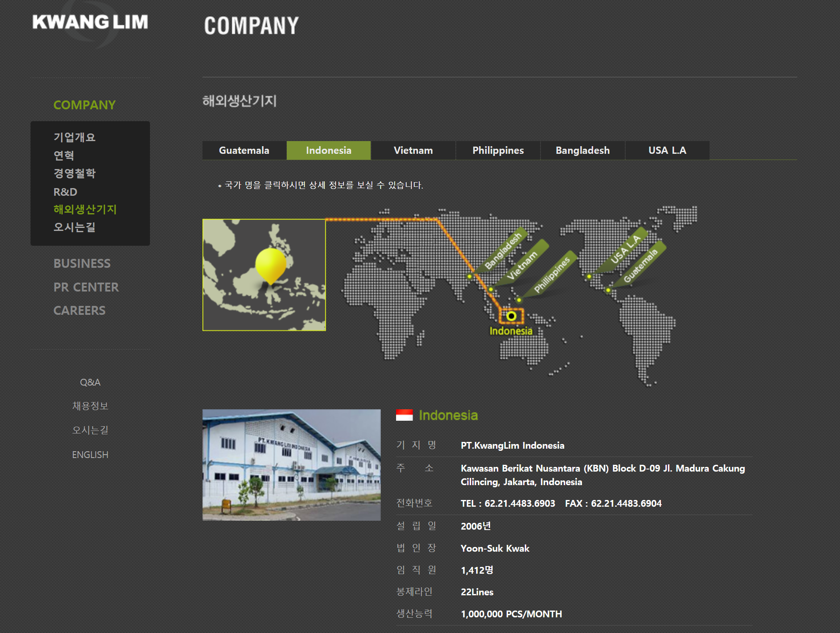The height and width of the screenshot is (633, 840).
Task: Select the Philippines tab
Action: tap(498, 150)
